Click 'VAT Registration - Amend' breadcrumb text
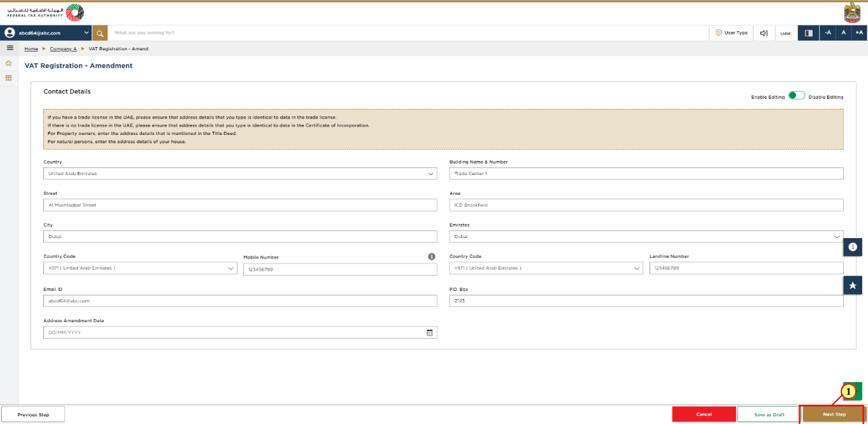 pos(118,49)
